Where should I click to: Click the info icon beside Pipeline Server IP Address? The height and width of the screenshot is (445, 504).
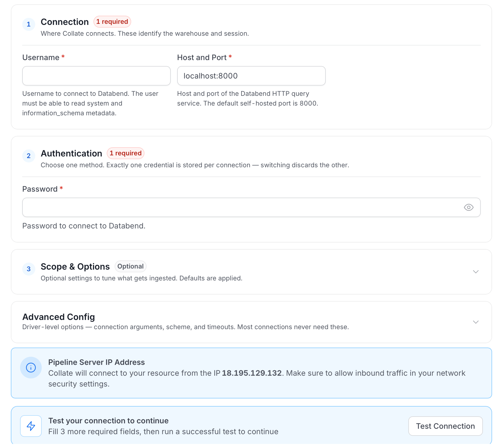pyautogui.click(x=31, y=368)
